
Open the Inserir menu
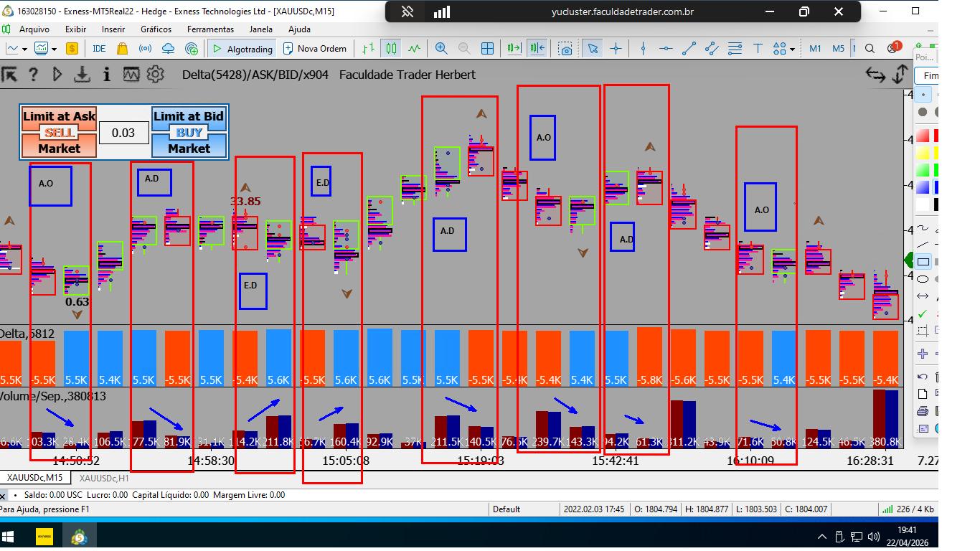coord(113,29)
